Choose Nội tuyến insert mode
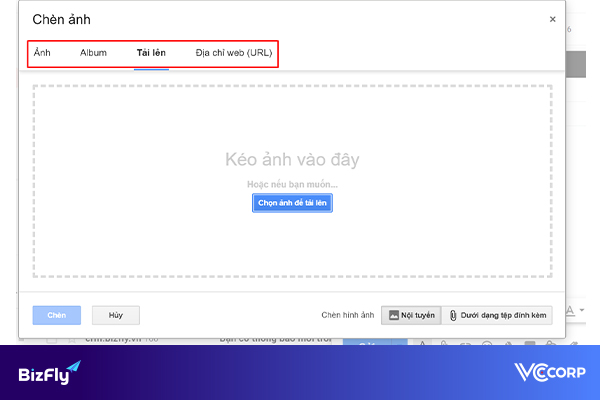600x400 pixels. 411,315
